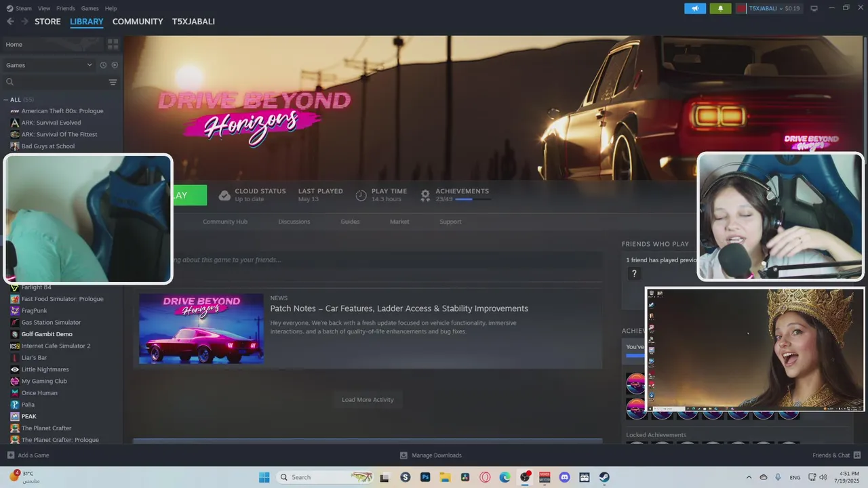Open Big Picture mode monitor icon
Image resolution: width=868 pixels, height=488 pixels.
point(814,8)
